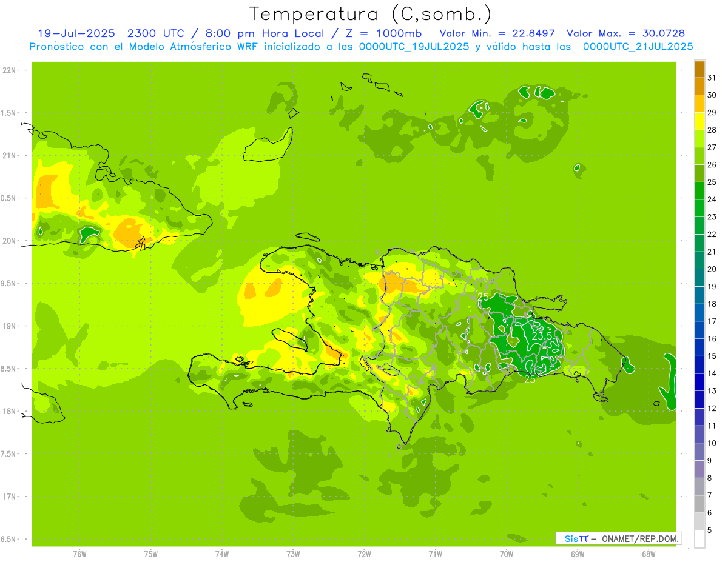Click the '0000UTC_21JUL2025' valid-until text
This screenshot has height=562, width=728.
(x=638, y=47)
